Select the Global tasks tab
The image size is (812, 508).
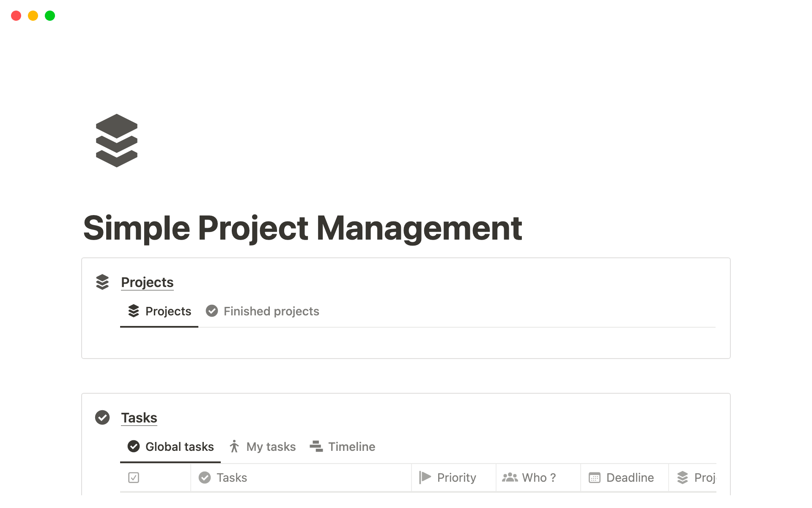[171, 447]
